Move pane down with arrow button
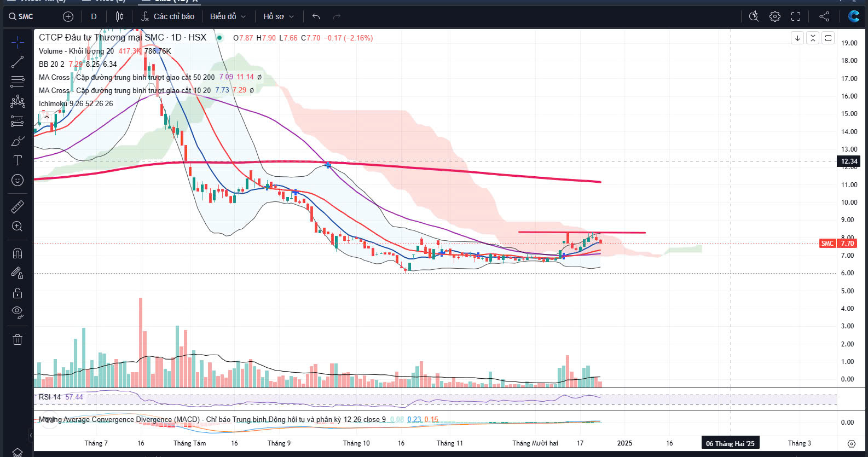The width and height of the screenshot is (868, 457). 797,38
